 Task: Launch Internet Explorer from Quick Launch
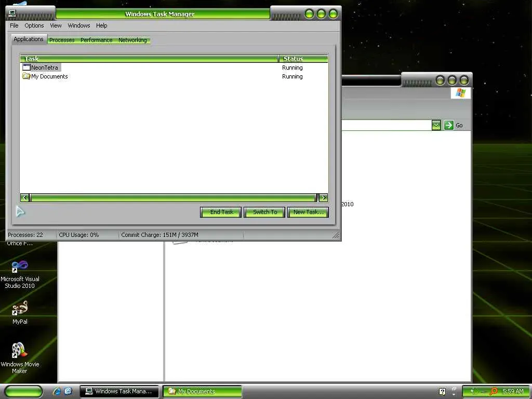tap(57, 391)
